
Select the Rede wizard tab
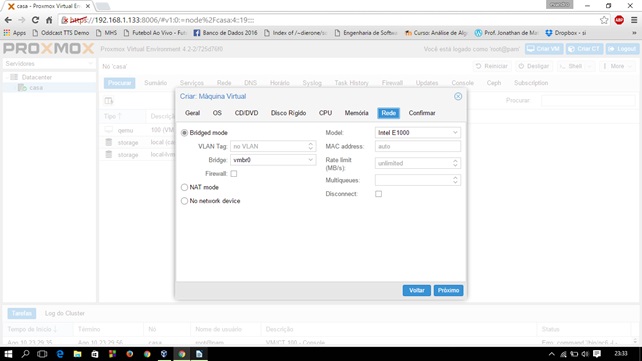click(x=389, y=113)
